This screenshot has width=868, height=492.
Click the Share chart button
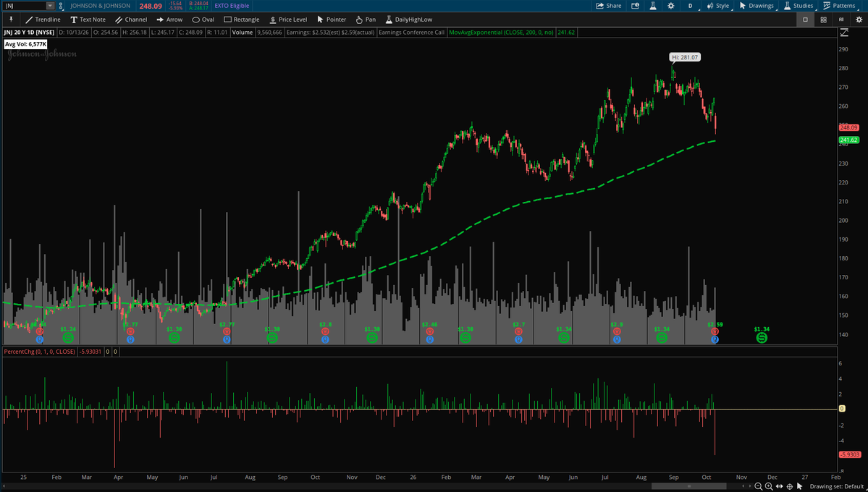pos(608,6)
